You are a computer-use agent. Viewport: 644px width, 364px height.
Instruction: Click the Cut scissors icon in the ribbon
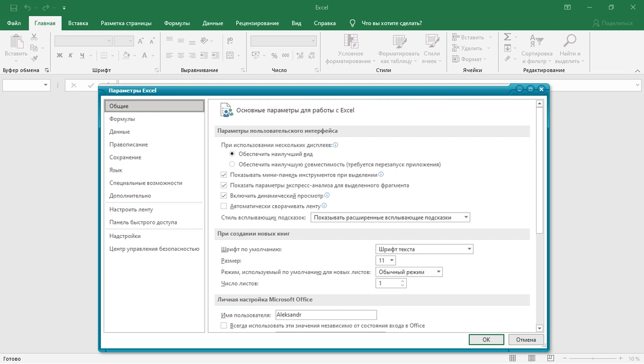(x=34, y=37)
